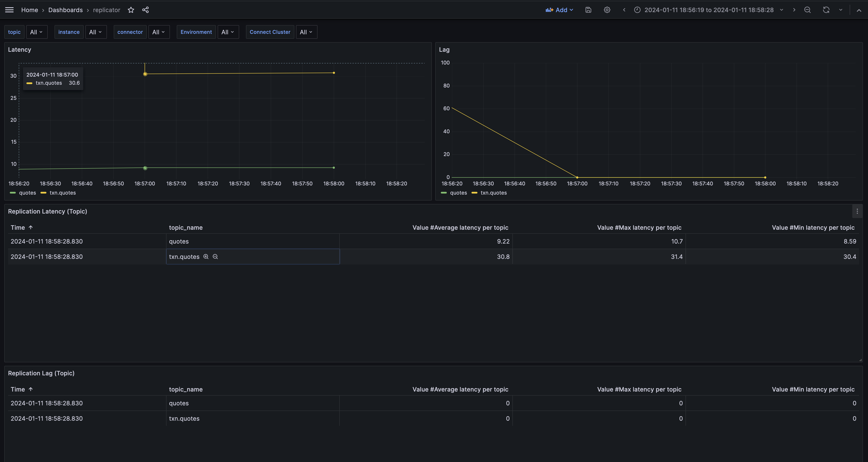Select txn.quotes cell in Replication Lag table
868x462 pixels.
point(253,419)
